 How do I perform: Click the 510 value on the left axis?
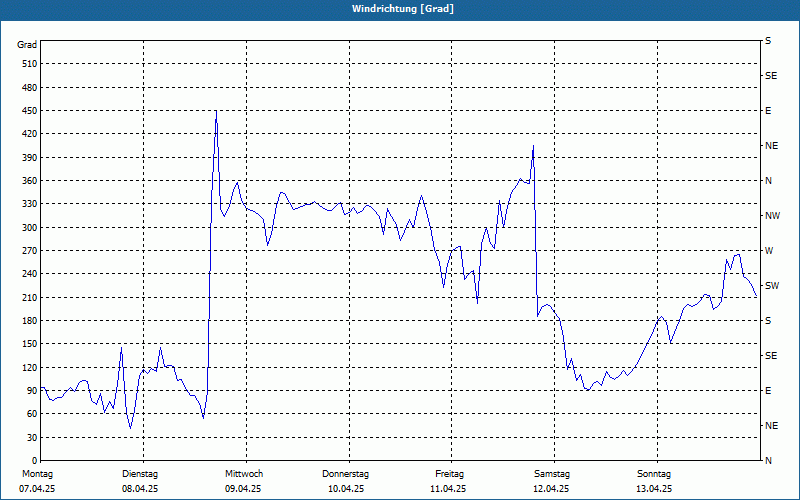click(28, 64)
